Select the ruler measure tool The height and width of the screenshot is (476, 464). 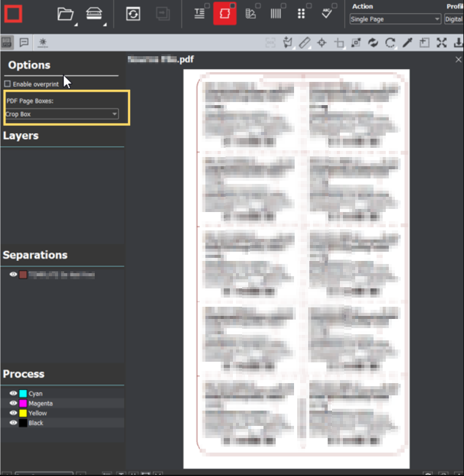click(x=305, y=43)
